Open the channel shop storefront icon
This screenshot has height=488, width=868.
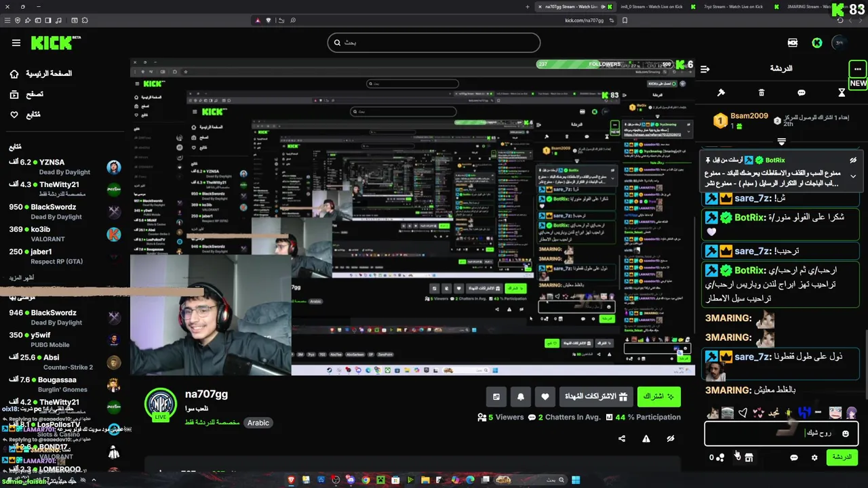click(x=749, y=457)
